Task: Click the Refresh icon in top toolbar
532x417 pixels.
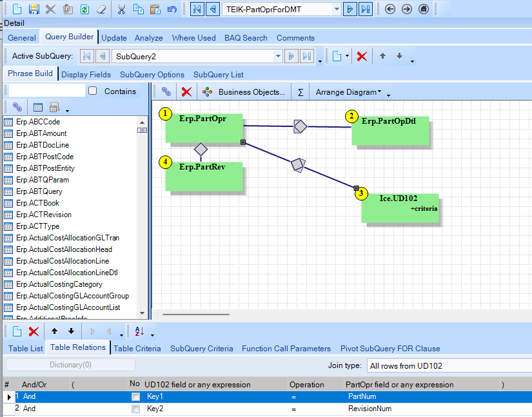Action: [85, 9]
